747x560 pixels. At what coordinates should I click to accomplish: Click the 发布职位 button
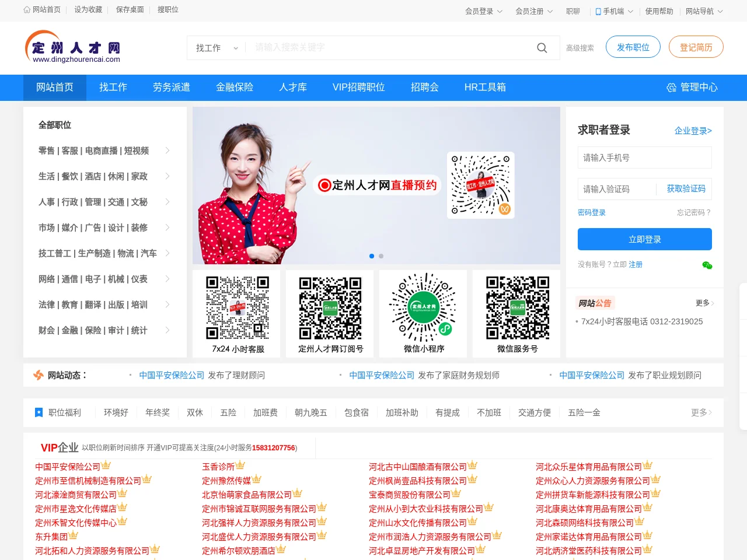(633, 47)
